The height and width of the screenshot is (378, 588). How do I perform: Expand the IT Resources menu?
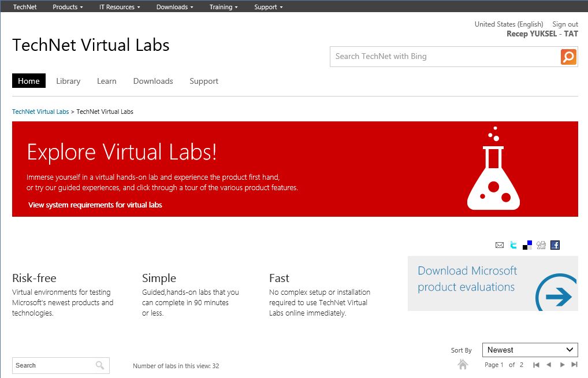coord(120,7)
